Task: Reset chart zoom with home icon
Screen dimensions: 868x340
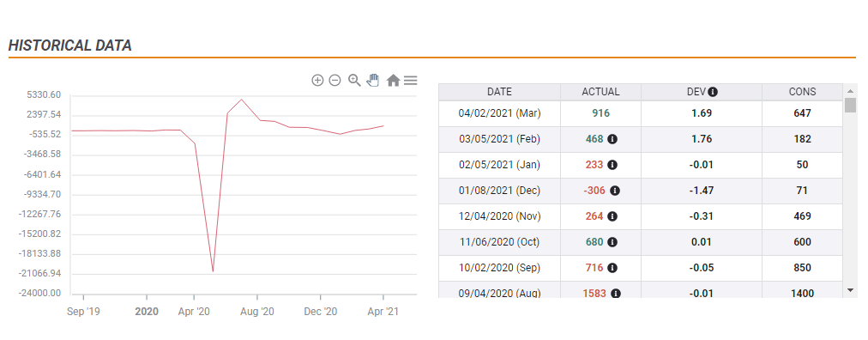Action: (393, 81)
